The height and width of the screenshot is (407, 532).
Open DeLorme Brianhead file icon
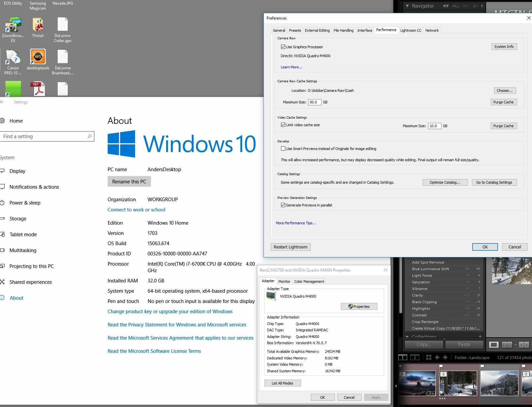62,62
